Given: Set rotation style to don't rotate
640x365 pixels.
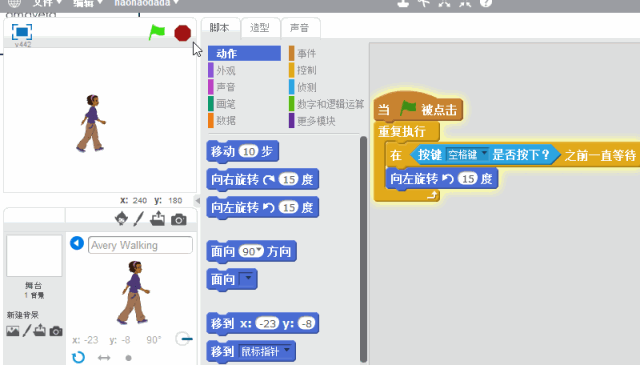Looking at the screenshot, I should click(129, 358).
